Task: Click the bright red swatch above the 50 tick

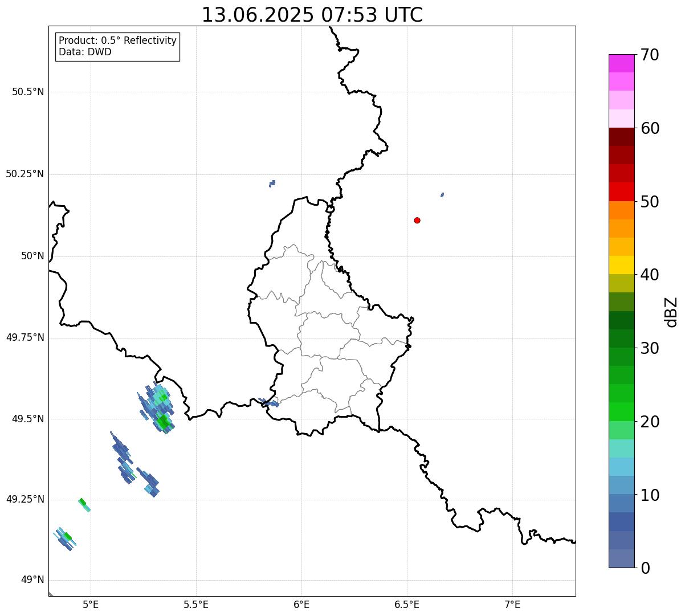Action: click(621, 191)
